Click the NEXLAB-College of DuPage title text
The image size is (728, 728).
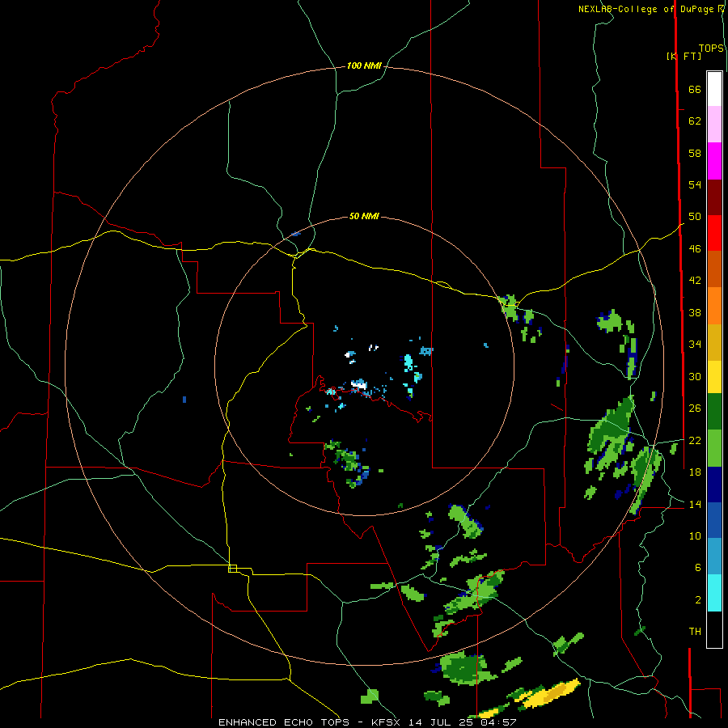click(647, 9)
